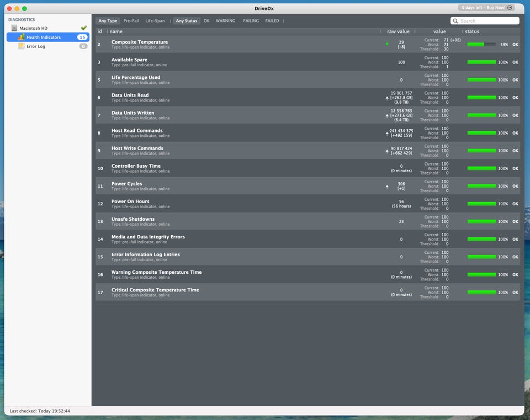
Task: Show only WARNING status indicators
Action: pos(225,21)
